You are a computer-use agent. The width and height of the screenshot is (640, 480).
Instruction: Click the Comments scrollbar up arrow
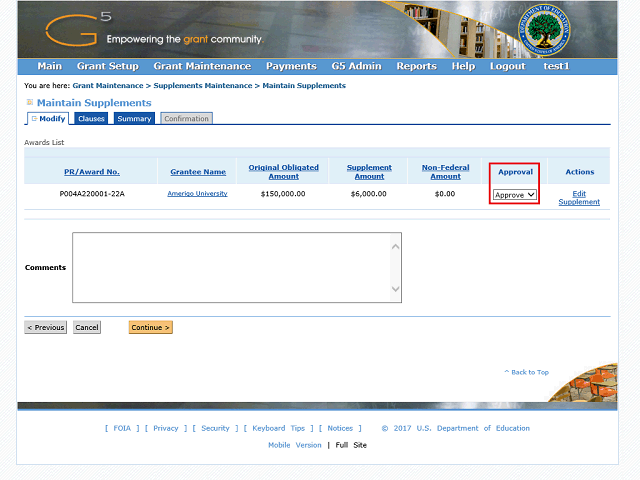tap(395, 247)
